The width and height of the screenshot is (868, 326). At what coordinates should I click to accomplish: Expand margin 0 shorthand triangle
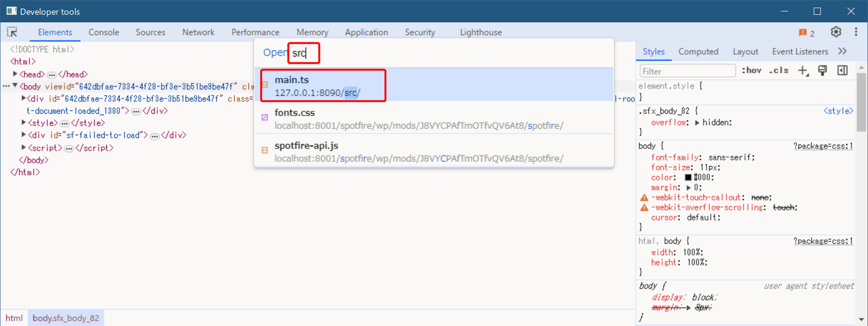(688, 188)
